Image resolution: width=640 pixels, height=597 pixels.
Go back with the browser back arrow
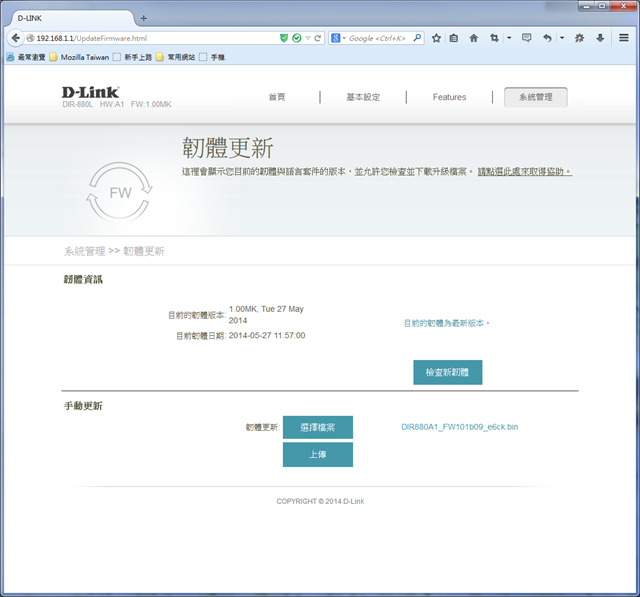point(15,38)
